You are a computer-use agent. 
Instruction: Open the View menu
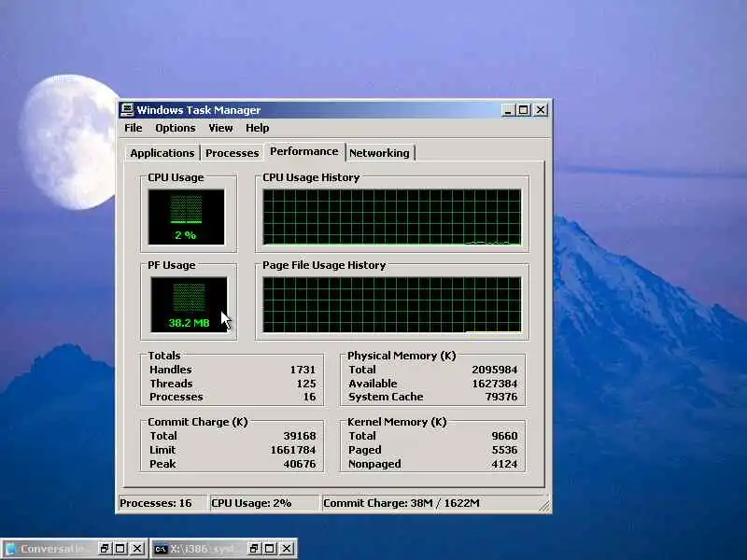[x=220, y=128]
